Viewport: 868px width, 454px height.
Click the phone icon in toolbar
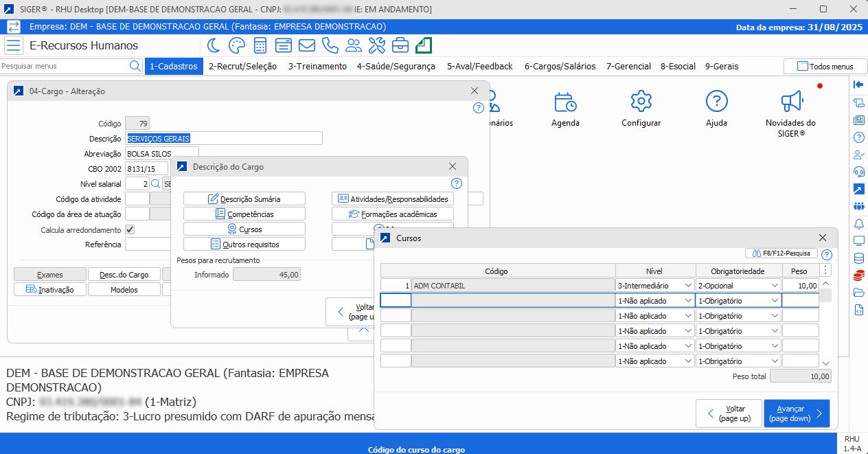point(330,45)
